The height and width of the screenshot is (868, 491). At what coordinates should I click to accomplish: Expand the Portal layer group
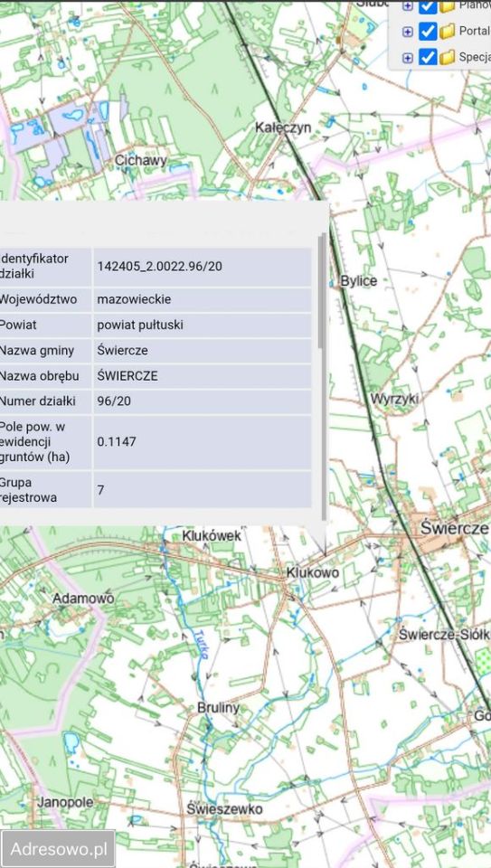pyautogui.click(x=408, y=32)
